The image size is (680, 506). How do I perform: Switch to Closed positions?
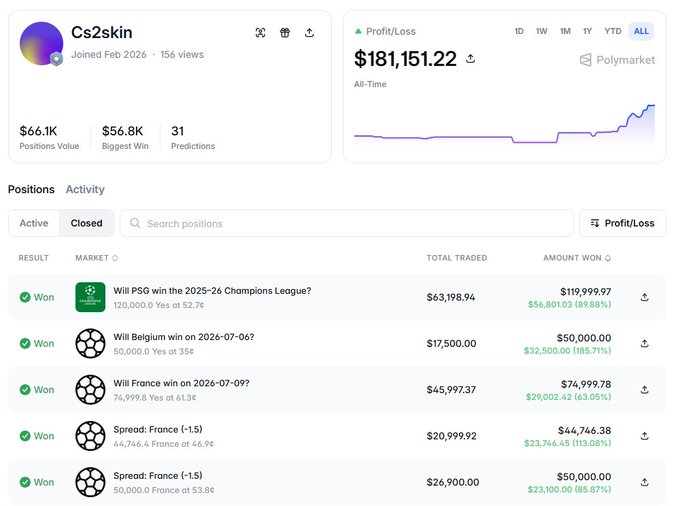tap(86, 223)
